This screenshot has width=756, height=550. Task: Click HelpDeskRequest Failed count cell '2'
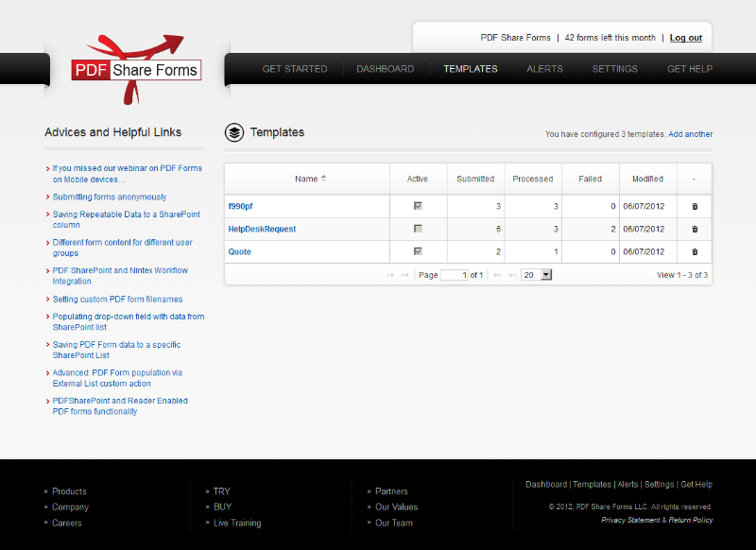pos(590,229)
